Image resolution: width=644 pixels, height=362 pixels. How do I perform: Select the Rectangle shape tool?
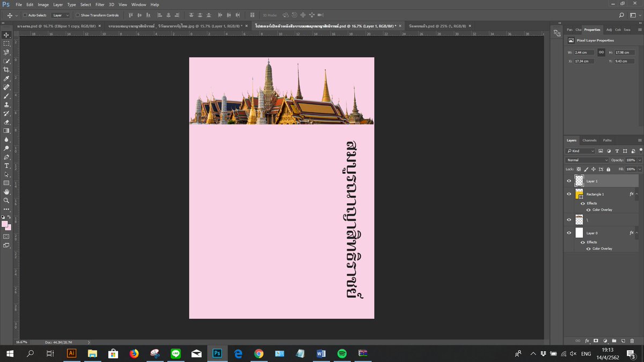(x=6, y=183)
